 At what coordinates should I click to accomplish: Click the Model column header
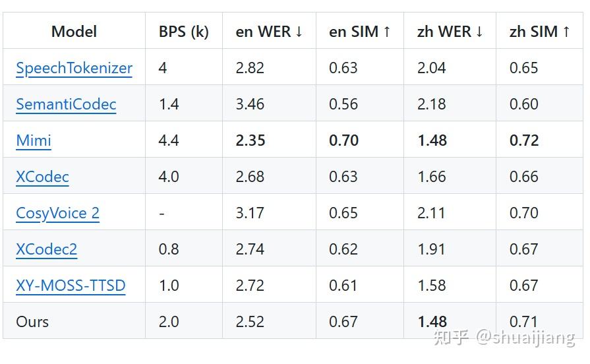click(x=74, y=31)
